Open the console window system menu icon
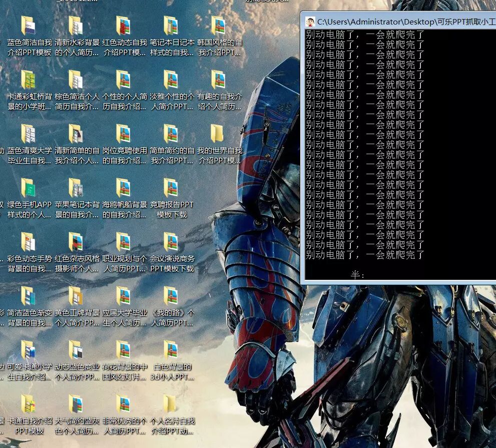Image resolution: width=496 pixels, height=448 pixels. (310, 22)
